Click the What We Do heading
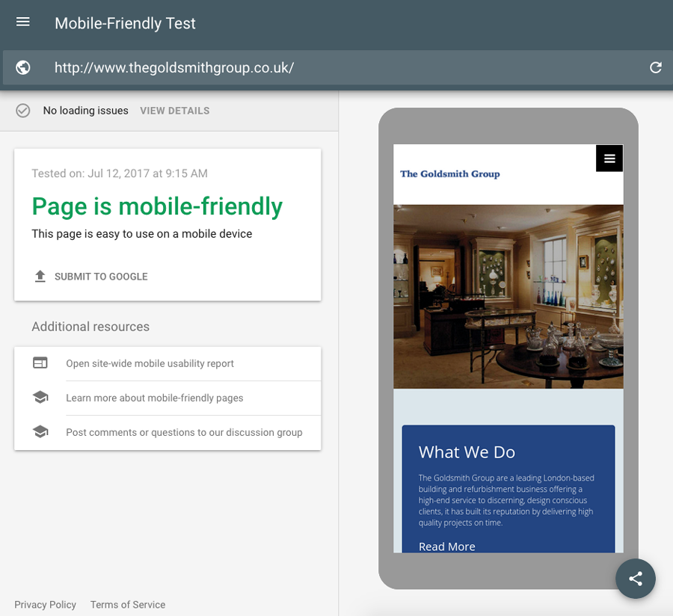The height and width of the screenshot is (616, 673). 467,452
